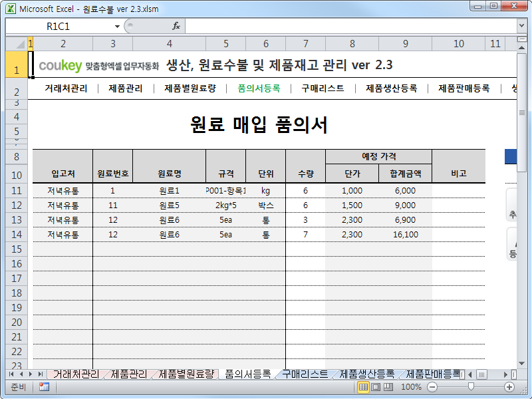Click the 비고 header cell
The width and height of the screenshot is (532, 399).
point(459,166)
